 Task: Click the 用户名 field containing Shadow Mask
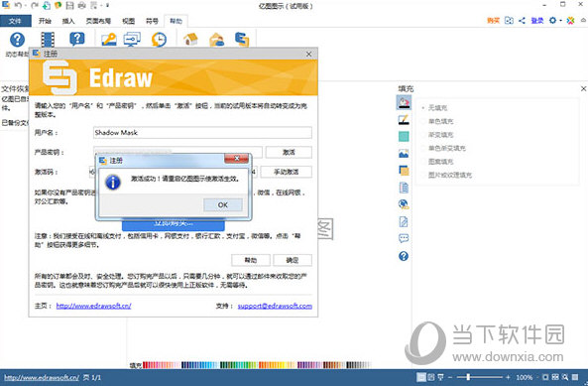point(202,132)
